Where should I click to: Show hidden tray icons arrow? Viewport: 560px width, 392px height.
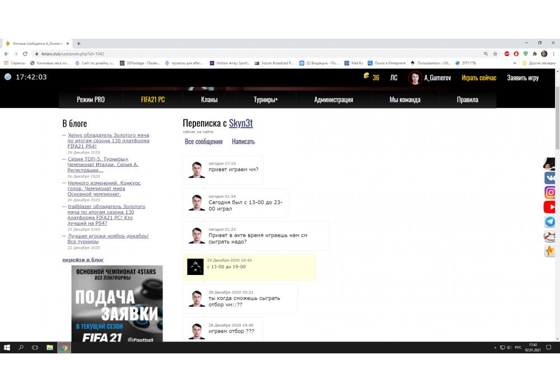pos(495,347)
